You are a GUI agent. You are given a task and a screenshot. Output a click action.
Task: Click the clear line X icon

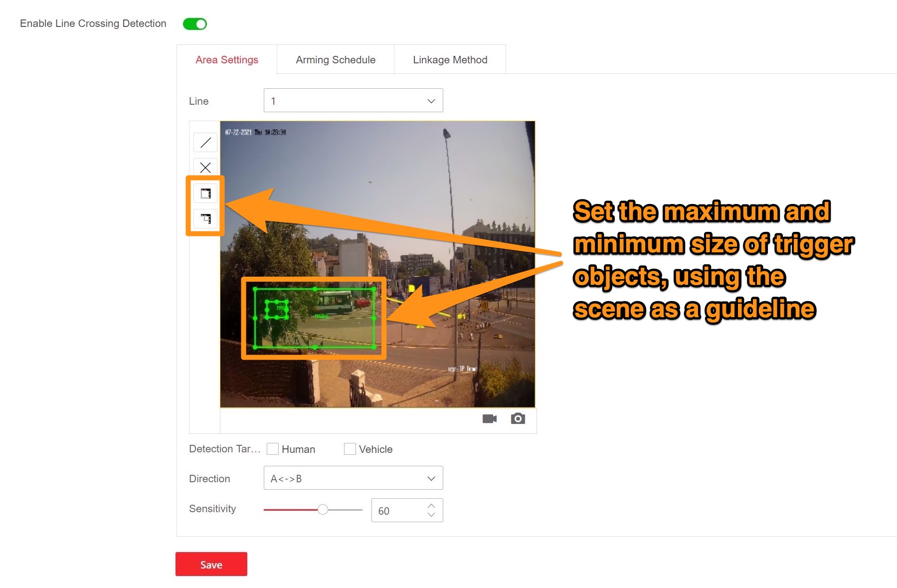click(x=205, y=168)
